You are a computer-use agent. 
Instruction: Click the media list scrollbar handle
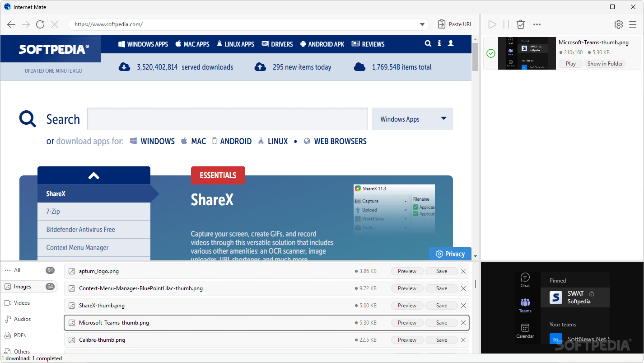475,284
